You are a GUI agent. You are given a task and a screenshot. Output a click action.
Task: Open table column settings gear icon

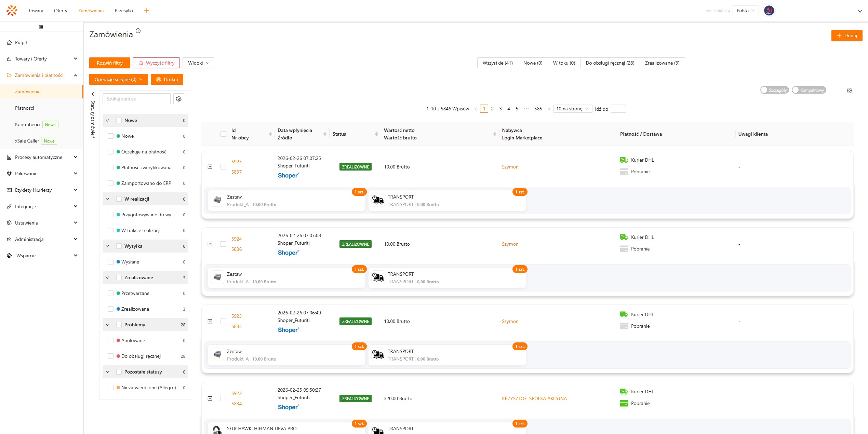click(x=849, y=91)
